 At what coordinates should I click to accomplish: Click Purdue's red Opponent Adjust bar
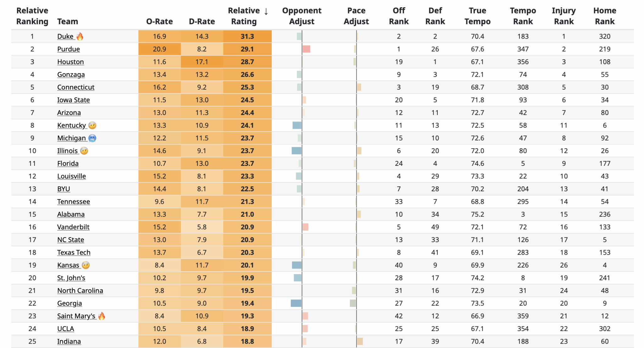click(306, 49)
